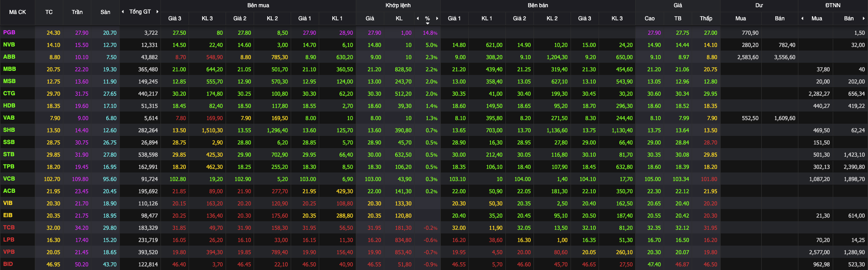
Task: Open CTG stock symbol
Action: [9, 93]
